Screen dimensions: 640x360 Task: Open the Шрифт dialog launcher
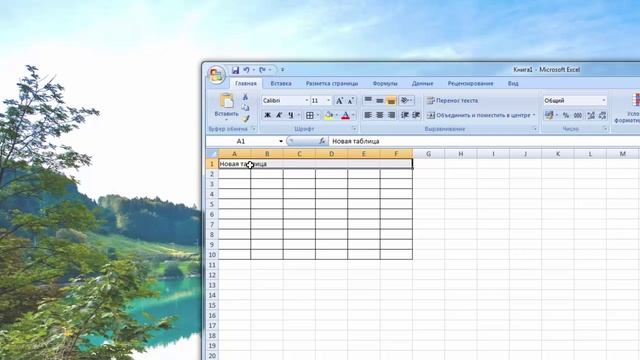[354, 129]
